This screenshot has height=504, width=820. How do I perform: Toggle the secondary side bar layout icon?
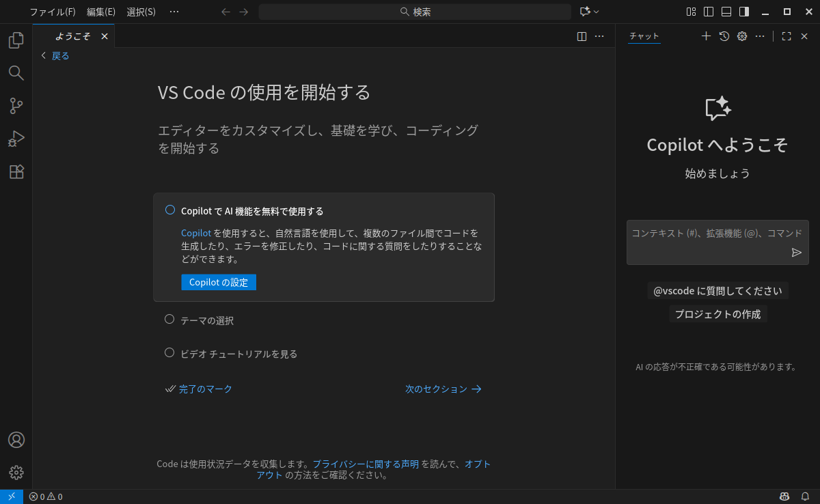point(744,12)
